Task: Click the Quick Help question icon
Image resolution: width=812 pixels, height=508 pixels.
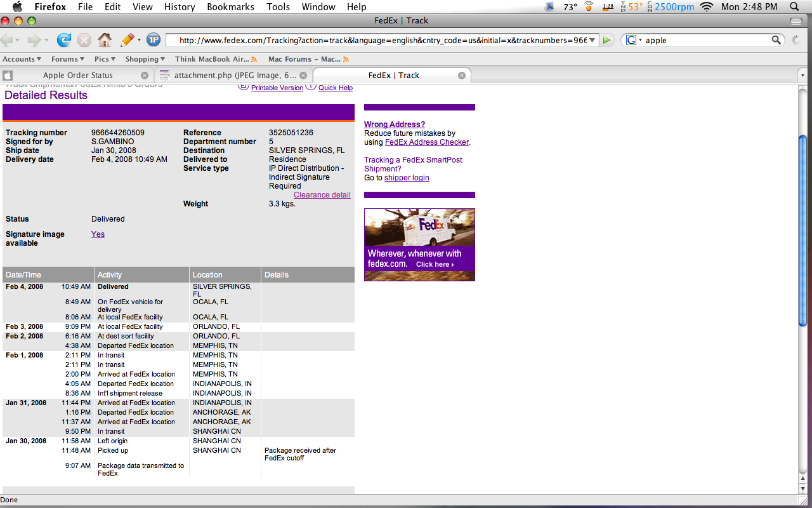Action: (311, 86)
